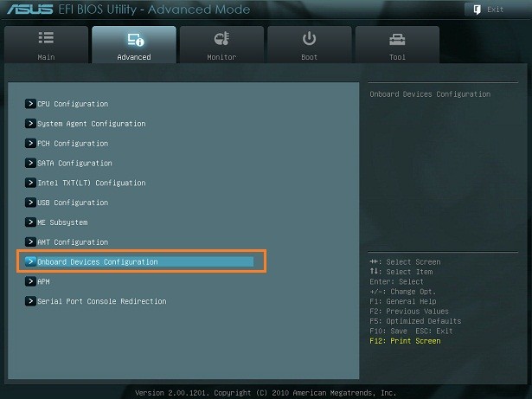Expand arrow beside Intel TXT(LT) Configuation
This screenshot has width=532, height=399.
[30, 183]
